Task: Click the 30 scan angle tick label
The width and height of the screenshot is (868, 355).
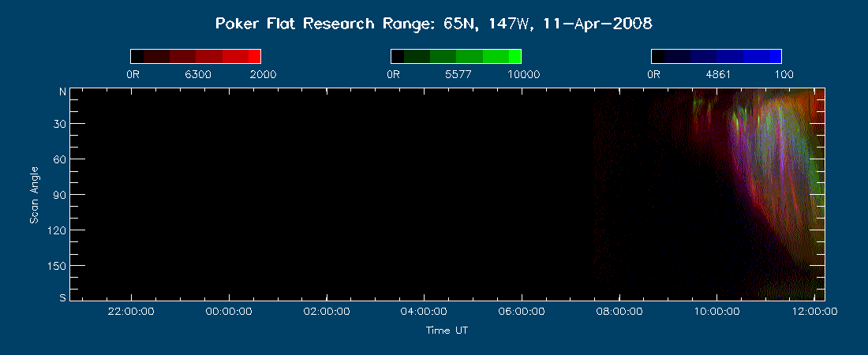Action: (60, 124)
